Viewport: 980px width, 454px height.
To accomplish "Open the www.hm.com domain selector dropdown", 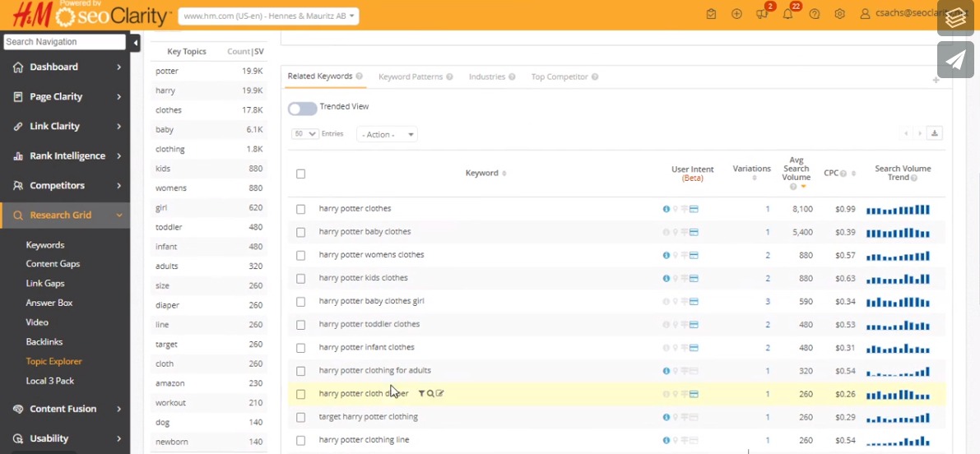I will coord(269,16).
